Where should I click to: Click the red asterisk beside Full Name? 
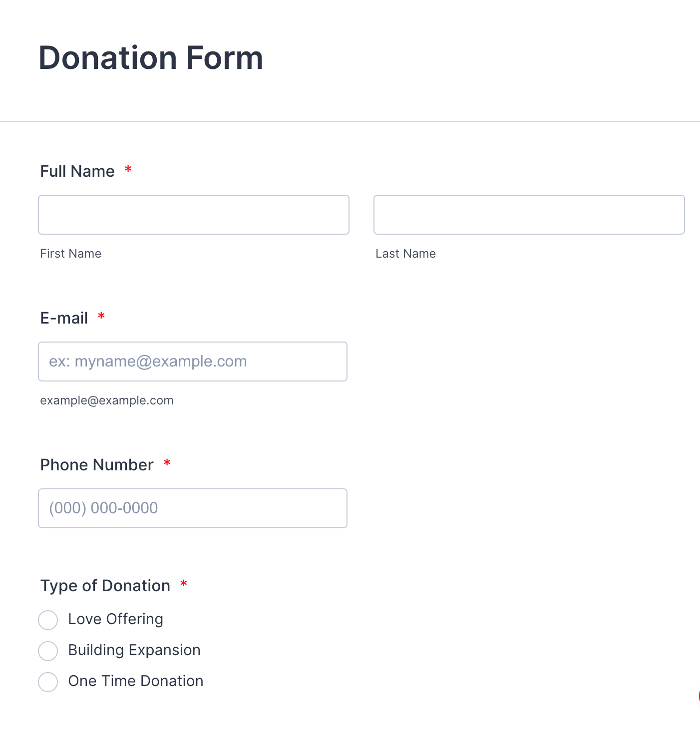(x=128, y=170)
